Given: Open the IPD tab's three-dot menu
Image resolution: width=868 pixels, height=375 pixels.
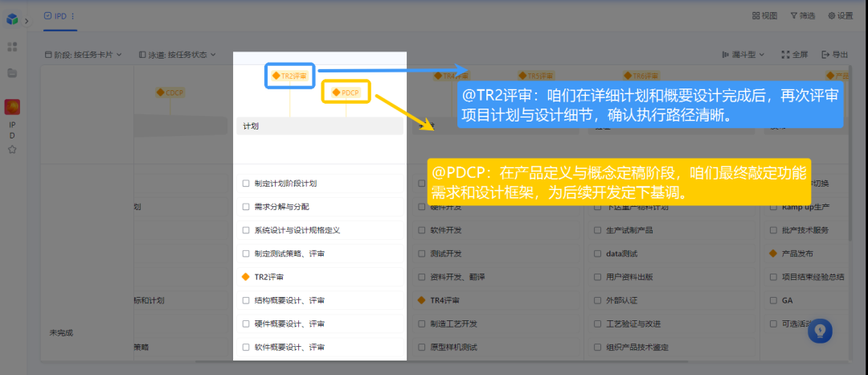Looking at the screenshot, I should click(x=73, y=15).
